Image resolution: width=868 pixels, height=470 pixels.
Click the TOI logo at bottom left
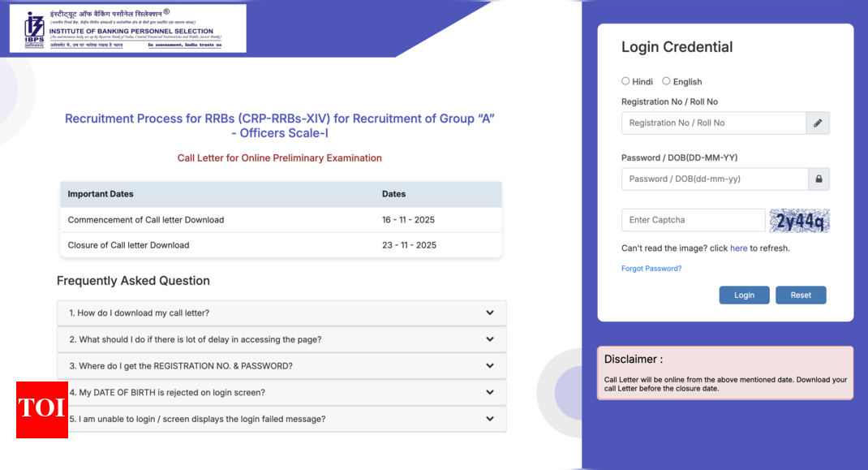coord(41,411)
